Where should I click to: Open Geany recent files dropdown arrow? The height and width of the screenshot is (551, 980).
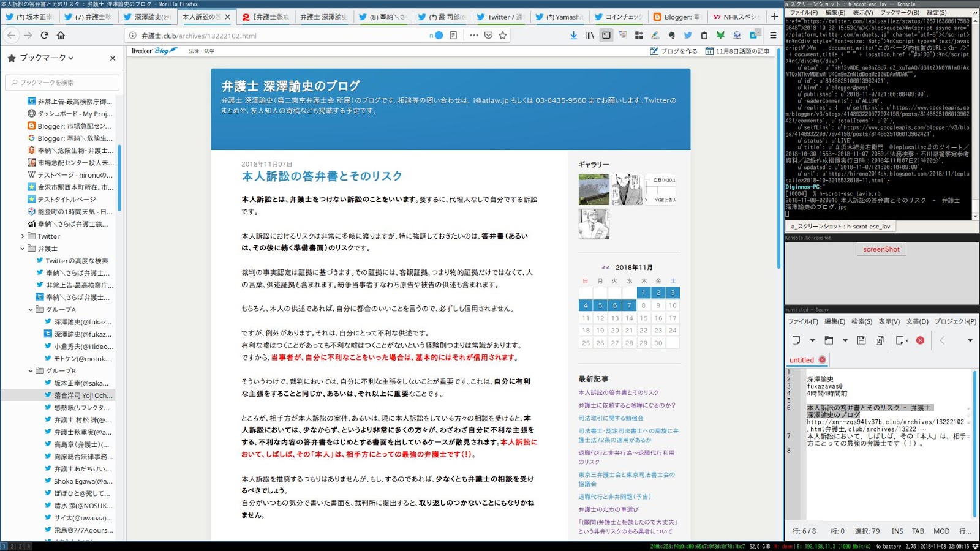[x=845, y=340]
